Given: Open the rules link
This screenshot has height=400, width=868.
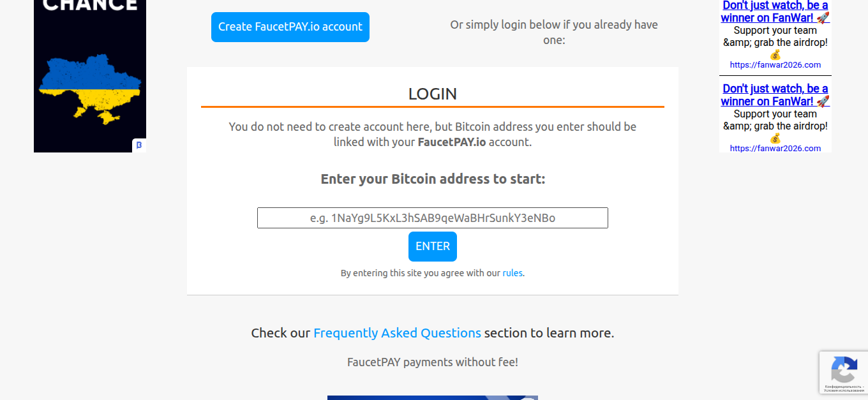Looking at the screenshot, I should 513,272.
